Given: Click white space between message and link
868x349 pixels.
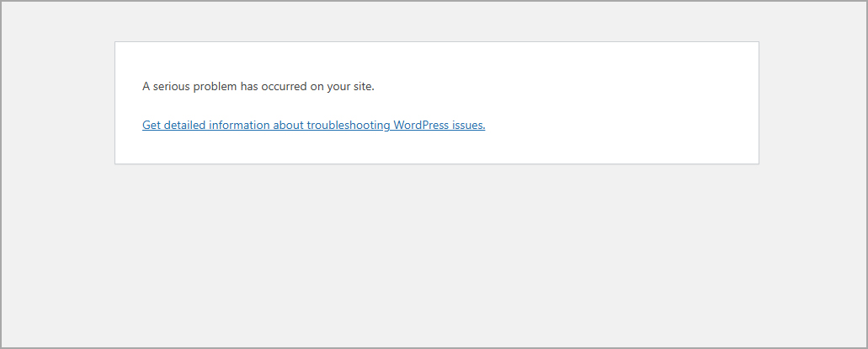Looking at the screenshot, I should (313, 106).
